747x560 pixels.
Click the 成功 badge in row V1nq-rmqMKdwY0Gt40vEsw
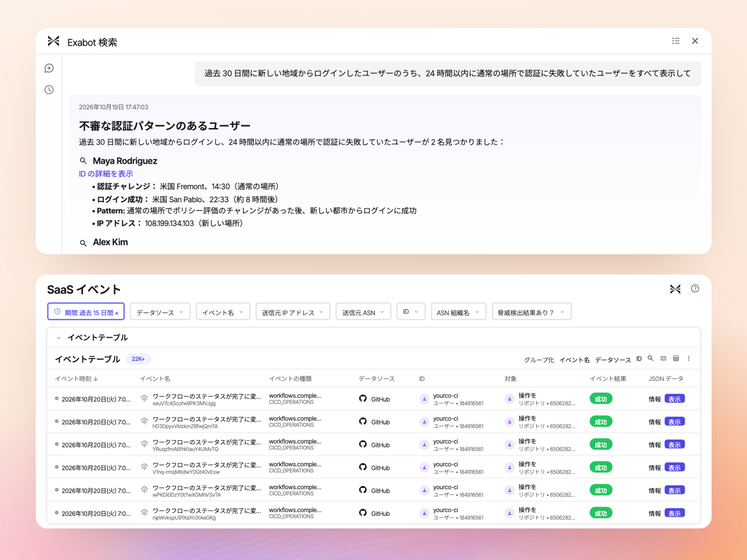point(601,467)
